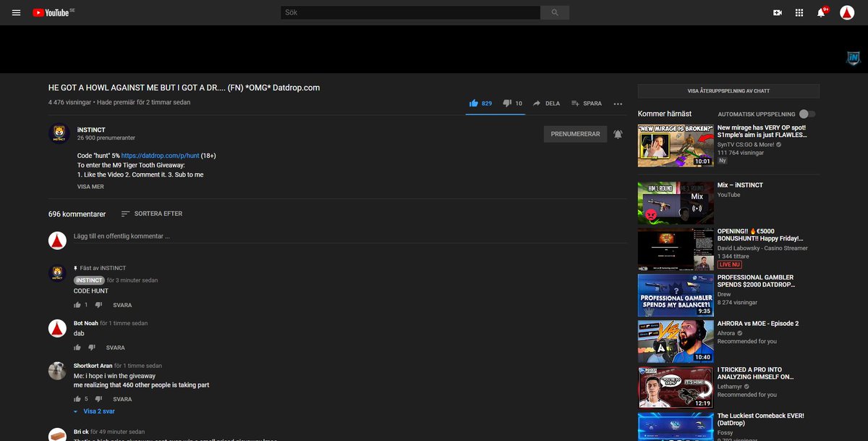Click pinned comment timestamp 3 minuter sedan

132,280
